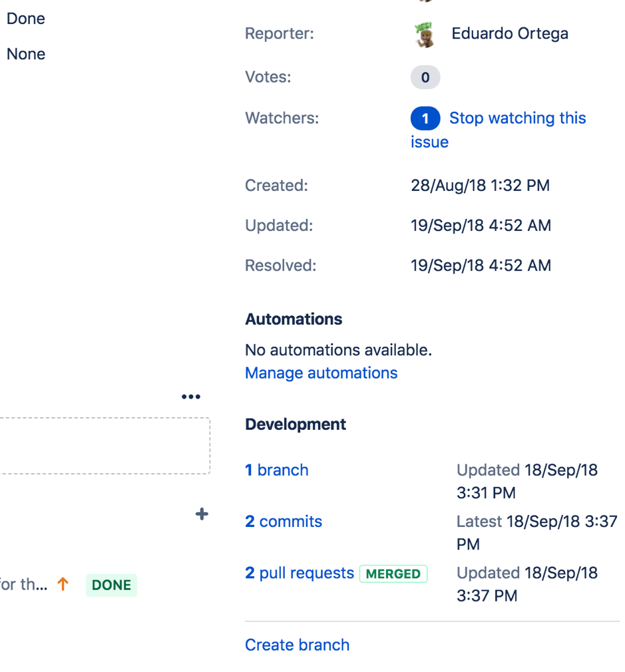Click the MERGED status label
This screenshot has height=672, width=625.
[x=393, y=574]
